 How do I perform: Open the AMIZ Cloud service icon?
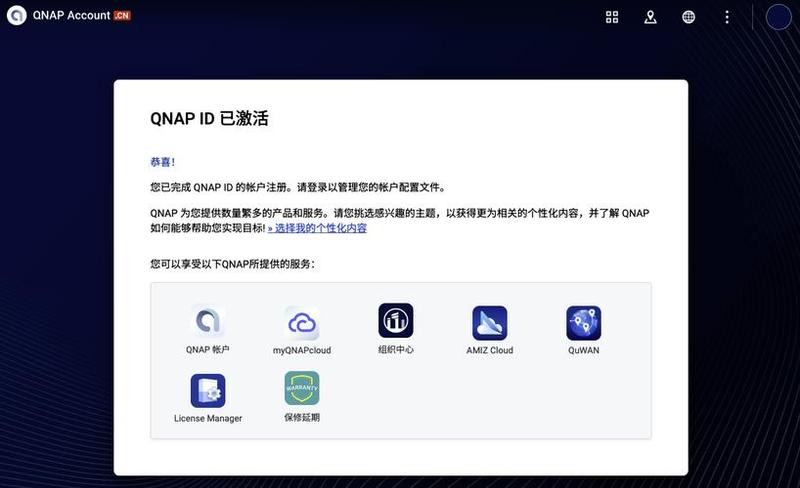(x=490, y=323)
